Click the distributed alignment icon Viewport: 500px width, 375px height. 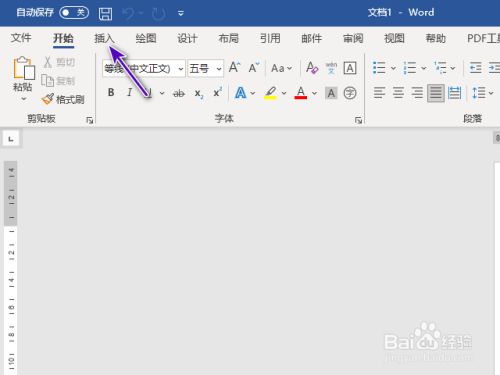click(x=454, y=93)
